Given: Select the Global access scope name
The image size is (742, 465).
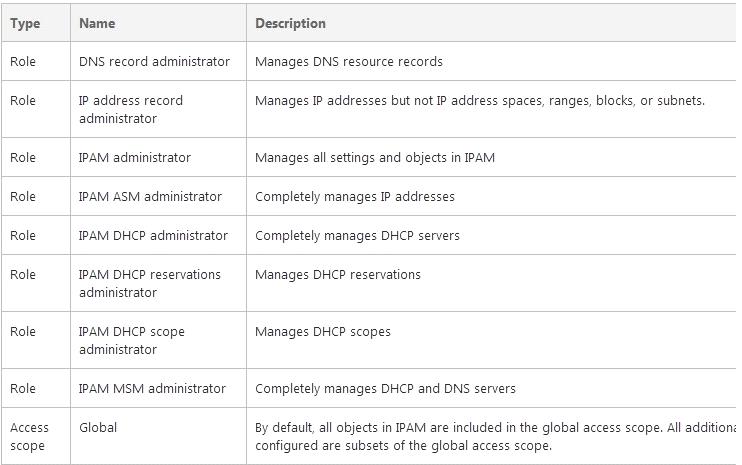Looking at the screenshot, I should tap(98, 427).
